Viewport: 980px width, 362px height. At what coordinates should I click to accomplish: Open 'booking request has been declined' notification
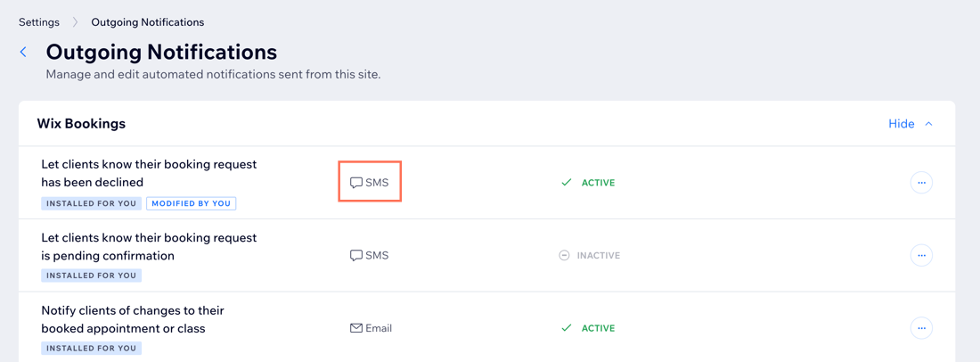[x=150, y=173]
